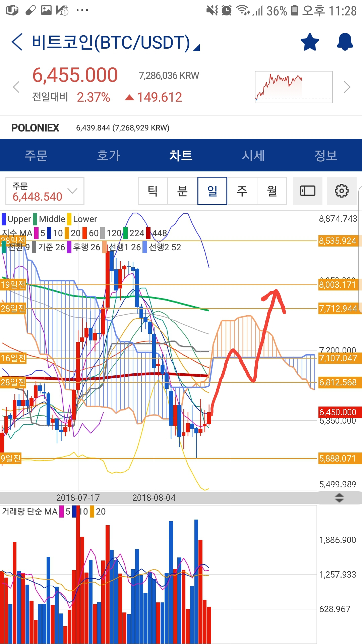Click the 9일전 line marker
This screenshot has height=644, width=362.
11,459
